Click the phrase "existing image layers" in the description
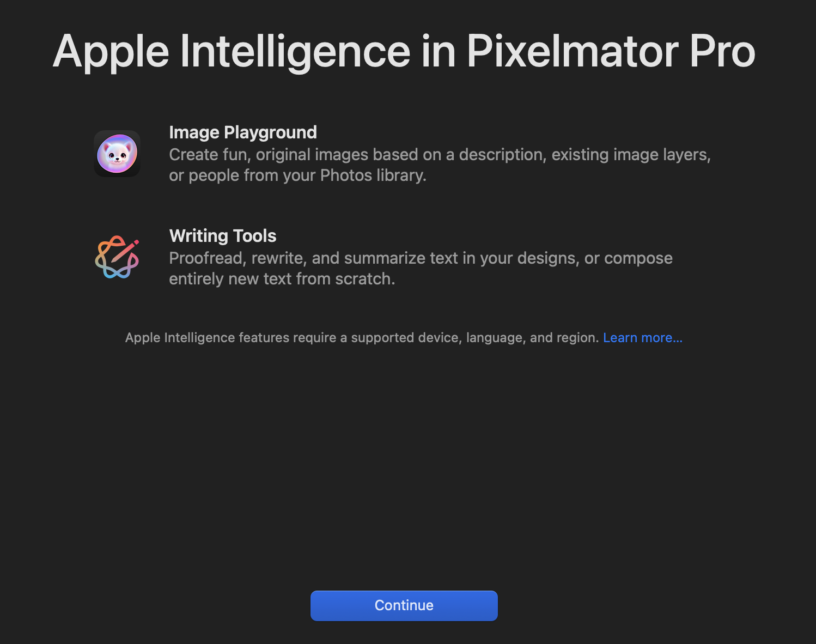Viewport: 816px width, 644px height. pos(631,155)
